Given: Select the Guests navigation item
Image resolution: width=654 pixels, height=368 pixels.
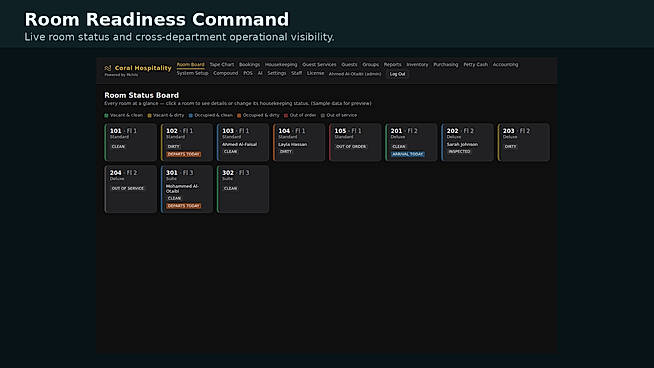Looking at the screenshot, I should (x=349, y=65).
